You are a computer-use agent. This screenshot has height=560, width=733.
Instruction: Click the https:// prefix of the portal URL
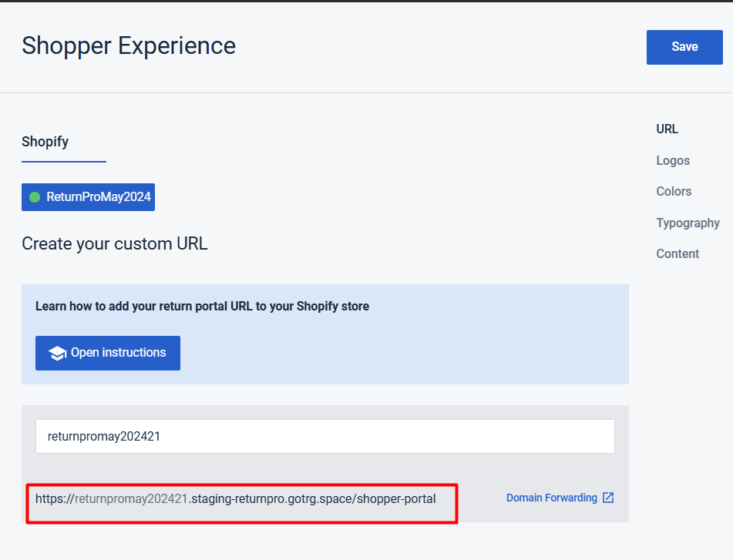pos(55,498)
